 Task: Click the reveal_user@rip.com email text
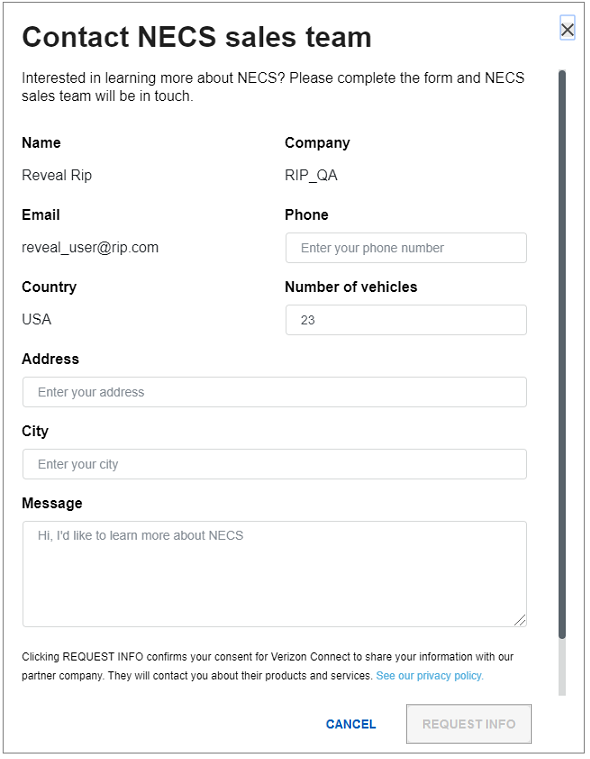(90, 247)
